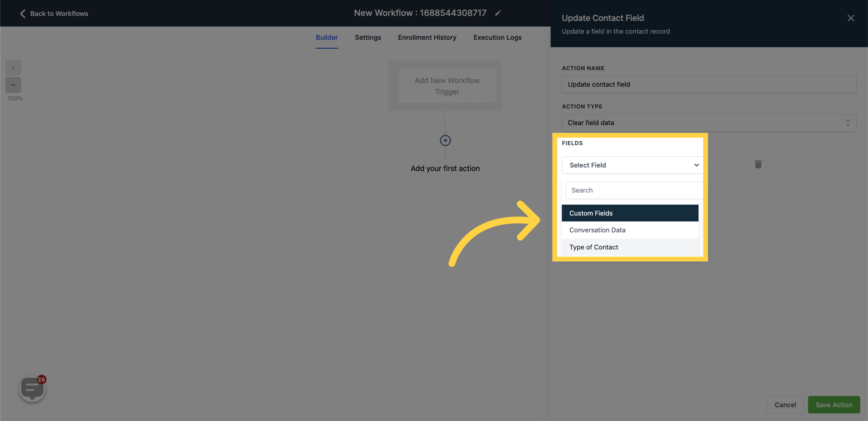Expand the Select Field dropdown
Image resolution: width=868 pixels, height=421 pixels.
[x=632, y=165]
